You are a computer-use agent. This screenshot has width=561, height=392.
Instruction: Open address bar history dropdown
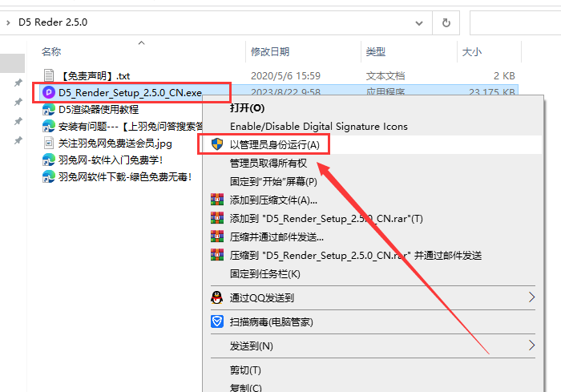click(x=419, y=23)
